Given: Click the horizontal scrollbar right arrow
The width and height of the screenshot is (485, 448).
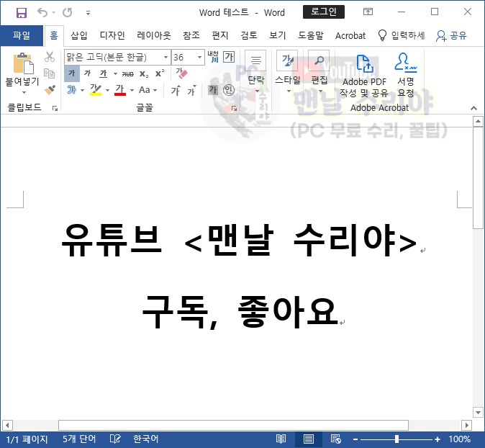Looking at the screenshot, I should [466, 425].
